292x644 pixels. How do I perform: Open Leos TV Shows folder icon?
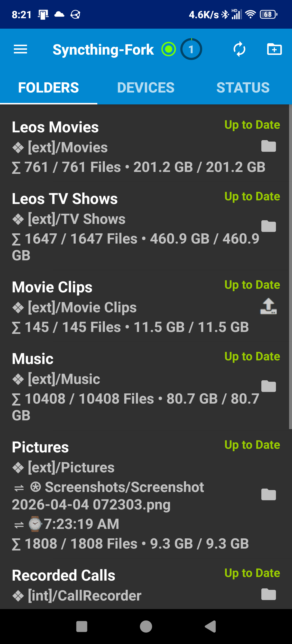click(x=268, y=227)
